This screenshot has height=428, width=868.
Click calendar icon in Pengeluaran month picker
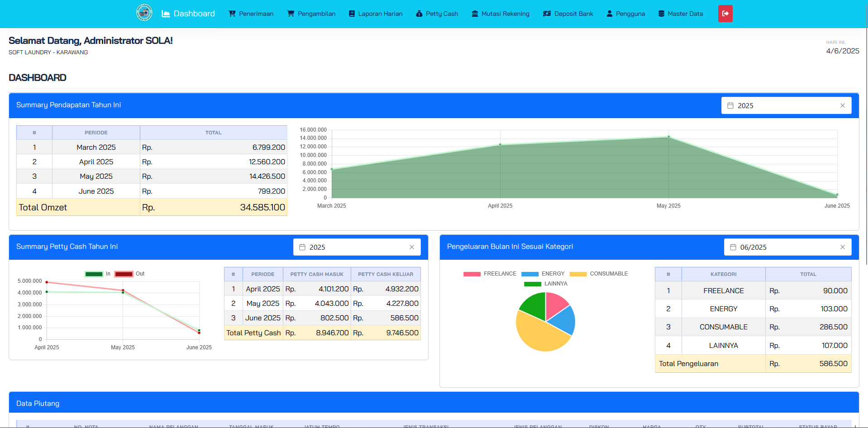tap(733, 247)
